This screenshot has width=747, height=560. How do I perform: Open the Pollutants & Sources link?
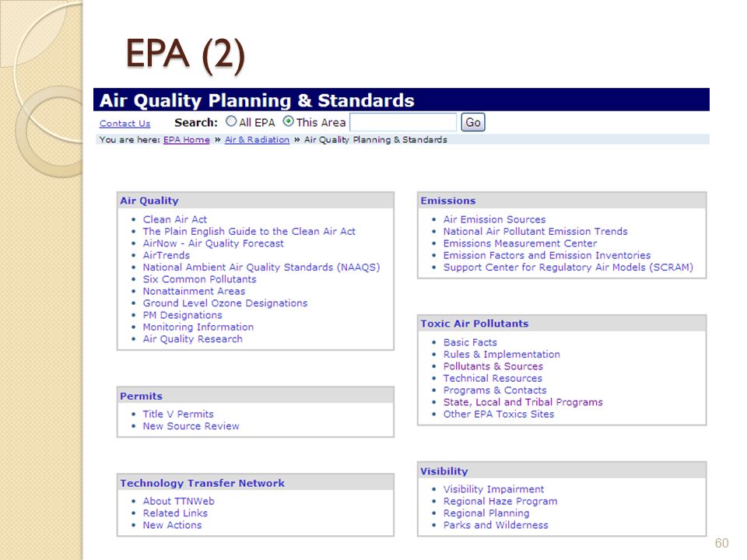(x=493, y=366)
